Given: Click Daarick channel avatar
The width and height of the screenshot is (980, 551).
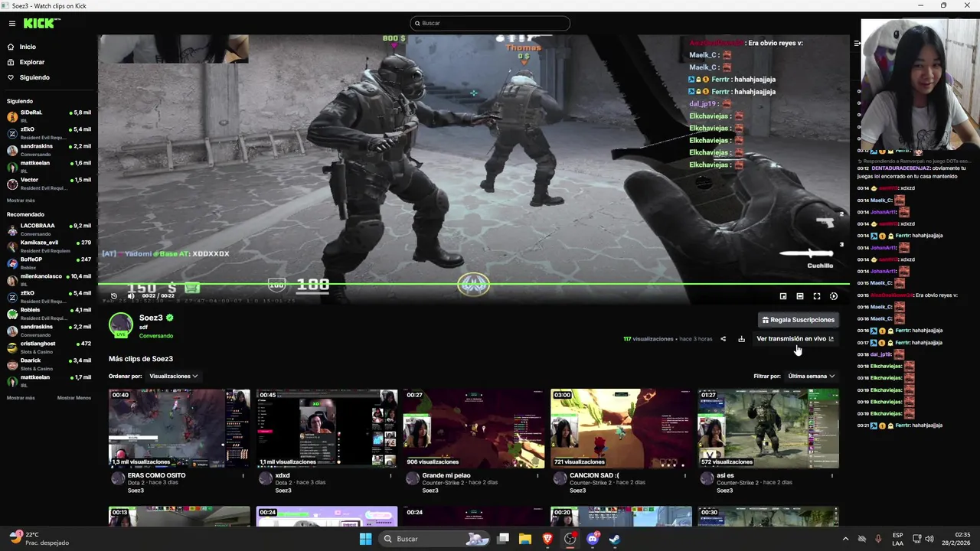Looking at the screenshot, I should 12,364.
